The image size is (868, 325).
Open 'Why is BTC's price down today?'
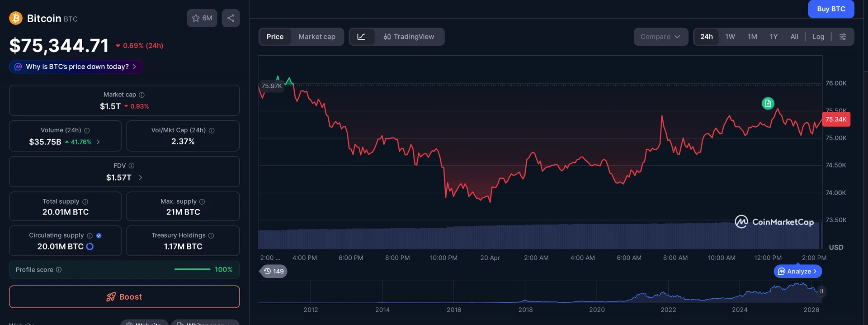tap(76, 67)
